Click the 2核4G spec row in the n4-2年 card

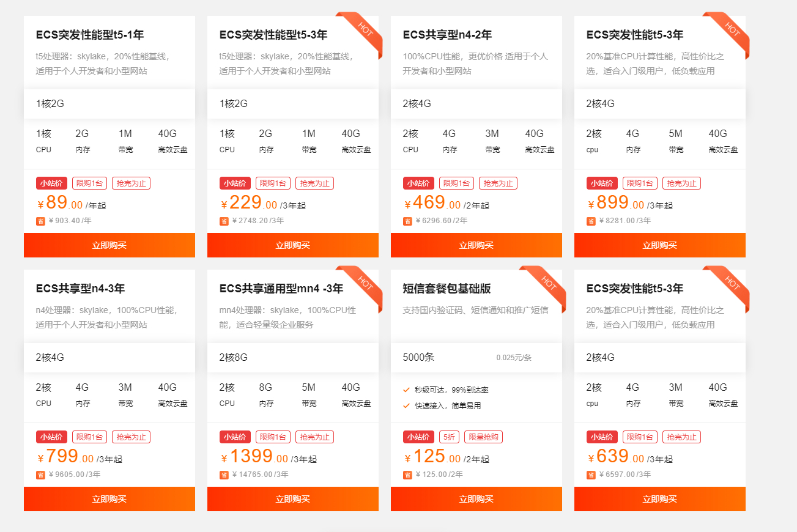476,104
